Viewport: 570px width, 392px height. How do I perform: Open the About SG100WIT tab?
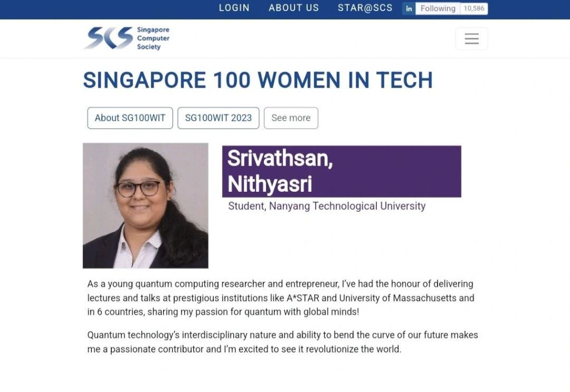click(130, 118)
